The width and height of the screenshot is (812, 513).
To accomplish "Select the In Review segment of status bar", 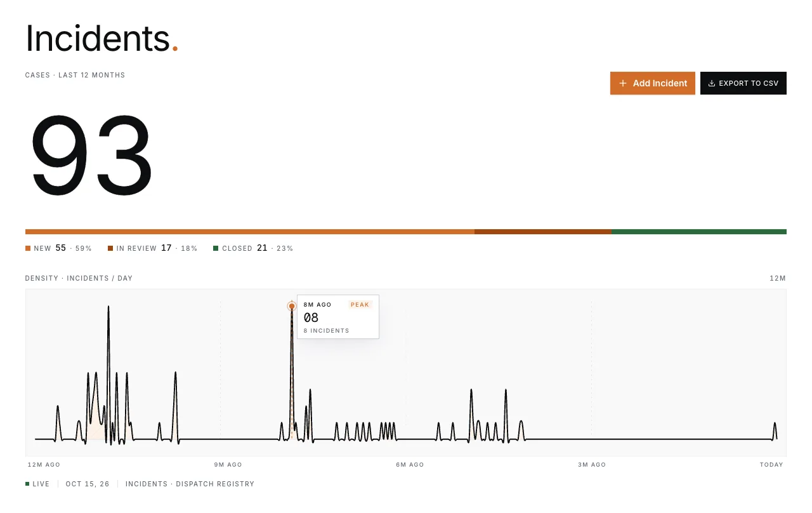I will 543,232.
